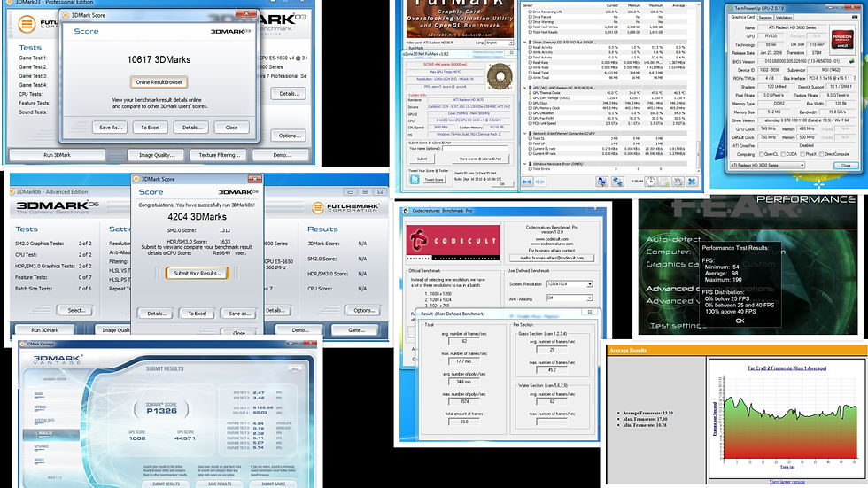Screen dimensions: 868x488
Task: Click mailto businessaffairs@codecult.com button
Action: click(551, 258)
